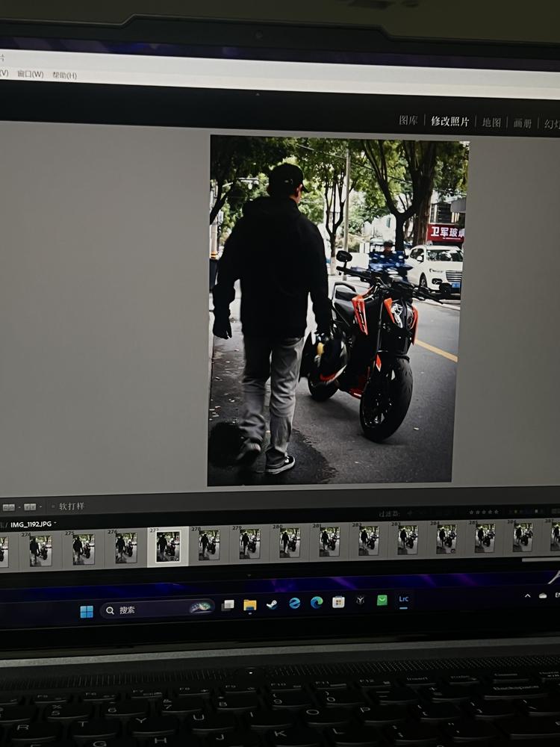Open Microsoft Edge from the taskbar
The image size is (560, 747).
(x=317, y=602)
